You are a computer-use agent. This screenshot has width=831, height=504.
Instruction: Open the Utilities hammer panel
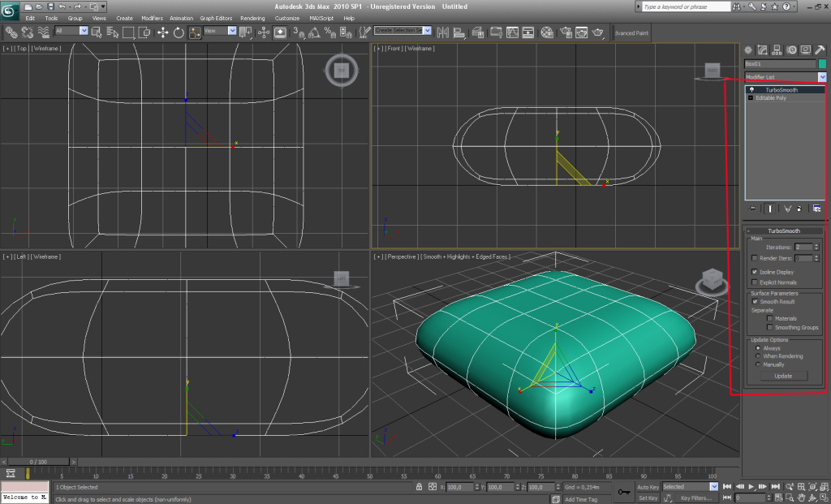click(820, 50)
